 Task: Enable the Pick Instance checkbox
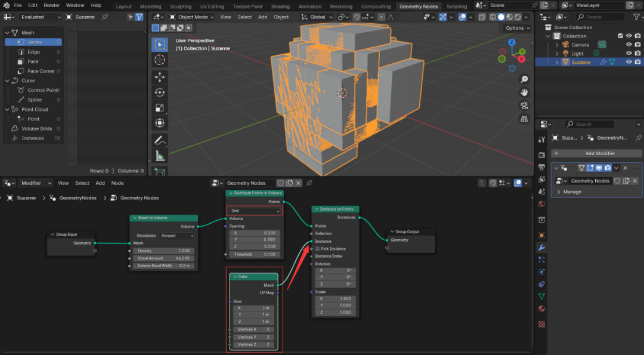tap(318, 249)
